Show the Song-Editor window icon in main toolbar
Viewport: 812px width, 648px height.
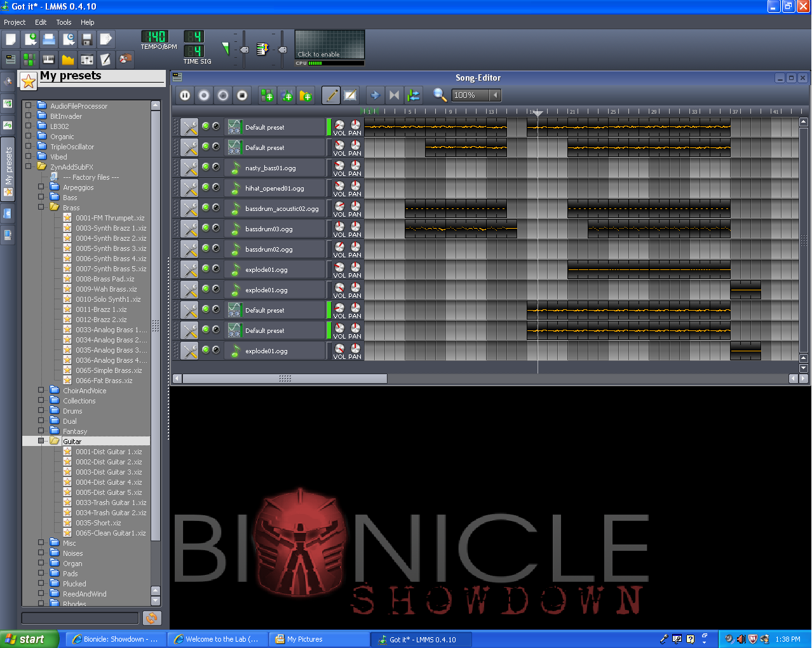coord(11,59)
